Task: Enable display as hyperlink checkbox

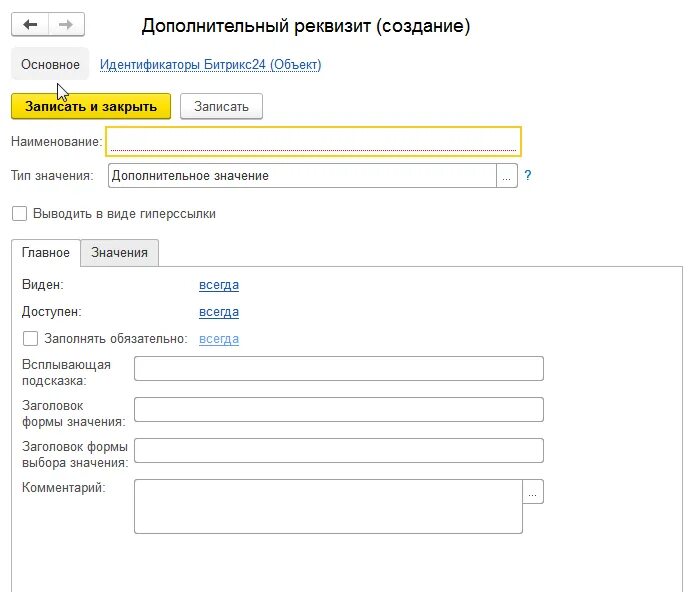Action: (x=19, y=214)
